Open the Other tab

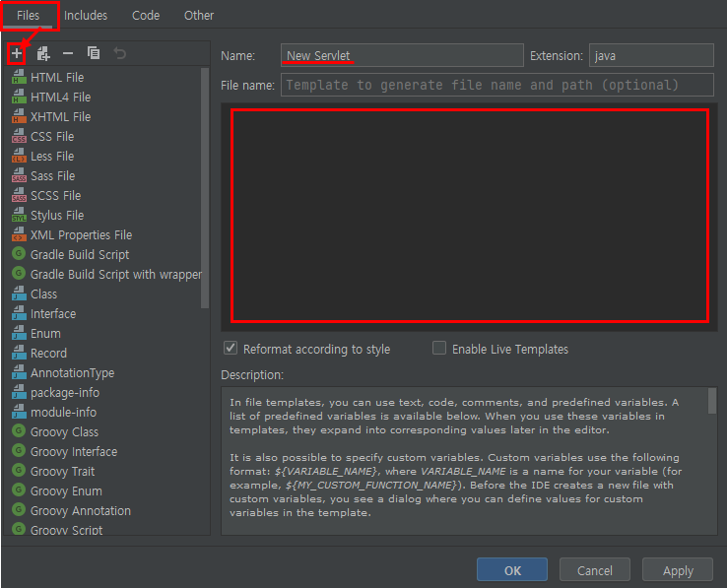199,16
